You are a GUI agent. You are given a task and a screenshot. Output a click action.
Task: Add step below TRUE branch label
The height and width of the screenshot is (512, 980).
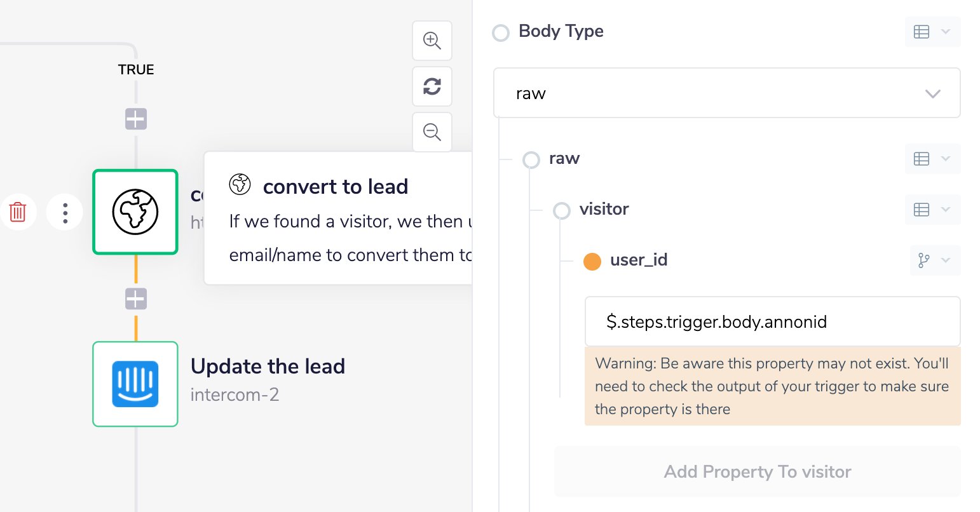136,119
